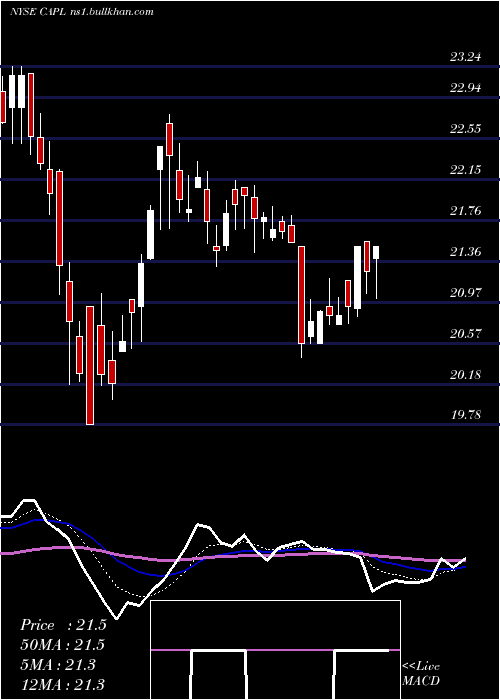The width and height of the screenshot is (500, 700).
Task: Click the 20.97 price level label
Action: 466,293
